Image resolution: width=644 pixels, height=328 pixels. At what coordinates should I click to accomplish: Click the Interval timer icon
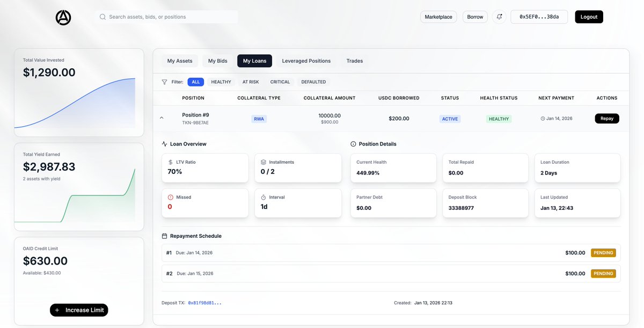pos(263,197)
